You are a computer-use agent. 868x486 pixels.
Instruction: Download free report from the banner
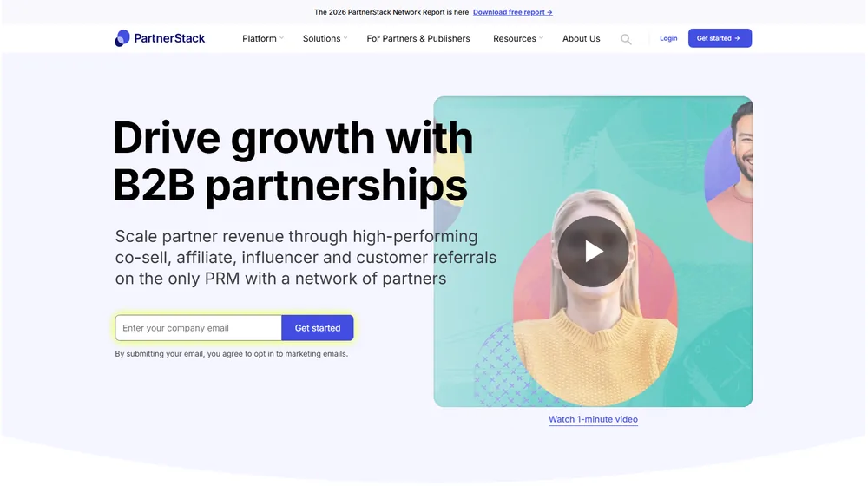click(513, 12)
